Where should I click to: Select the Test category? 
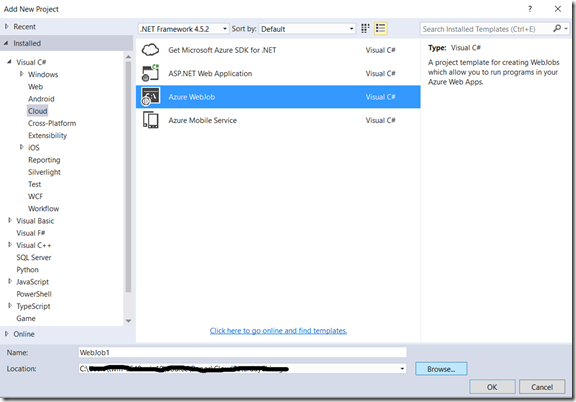click(35, 184)
